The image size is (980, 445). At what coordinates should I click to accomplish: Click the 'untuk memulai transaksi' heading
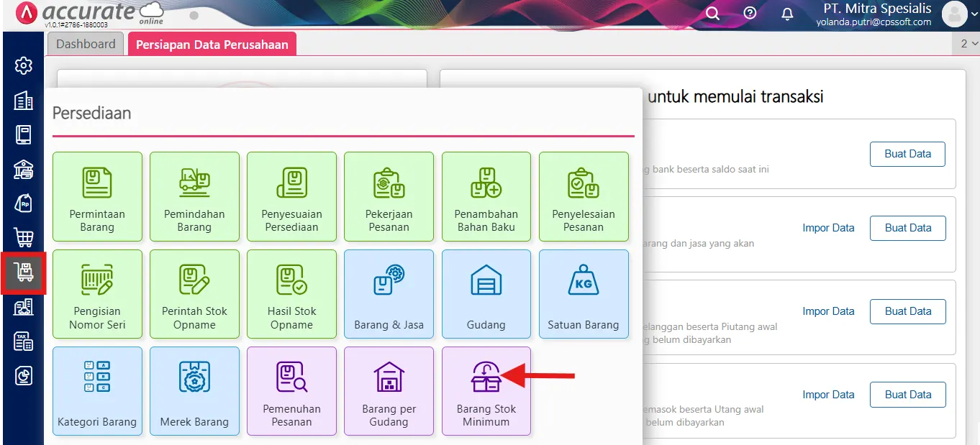coord(735,96)
